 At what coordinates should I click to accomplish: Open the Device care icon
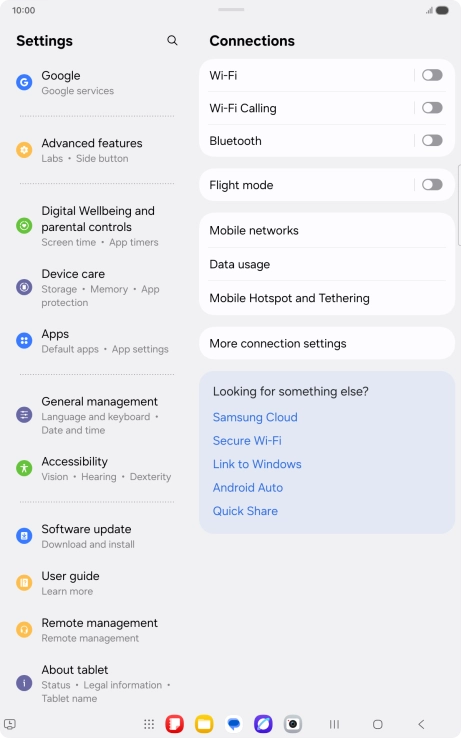[x=24, y=287]
